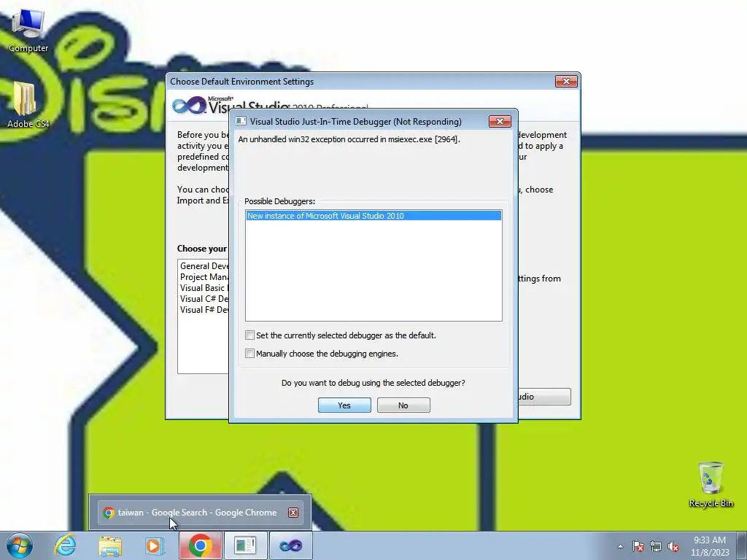Click the Start Visual Studio button behind the dialog
Screen dimensions: 747x560
click(x=544, y=397)
